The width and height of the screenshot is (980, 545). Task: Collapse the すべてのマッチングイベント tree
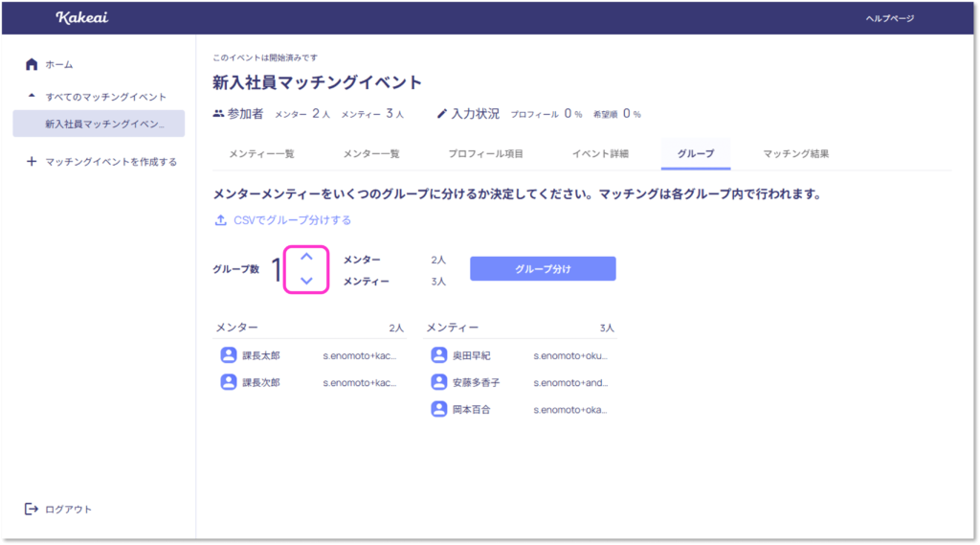[x=32, y=97]
